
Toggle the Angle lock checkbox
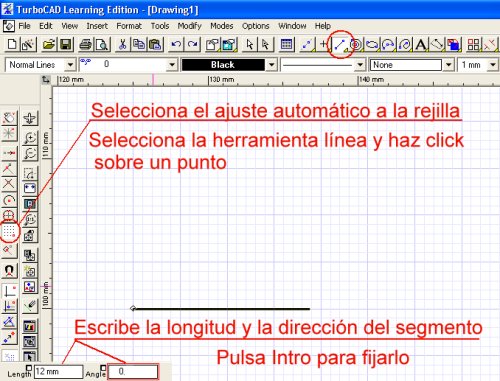103,368
